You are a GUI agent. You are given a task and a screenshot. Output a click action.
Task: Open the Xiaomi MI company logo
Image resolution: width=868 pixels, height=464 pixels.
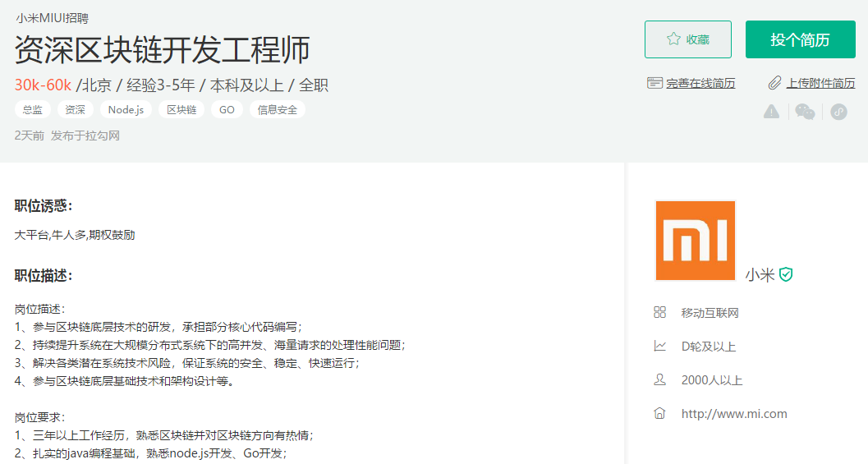tap(696, 241)
